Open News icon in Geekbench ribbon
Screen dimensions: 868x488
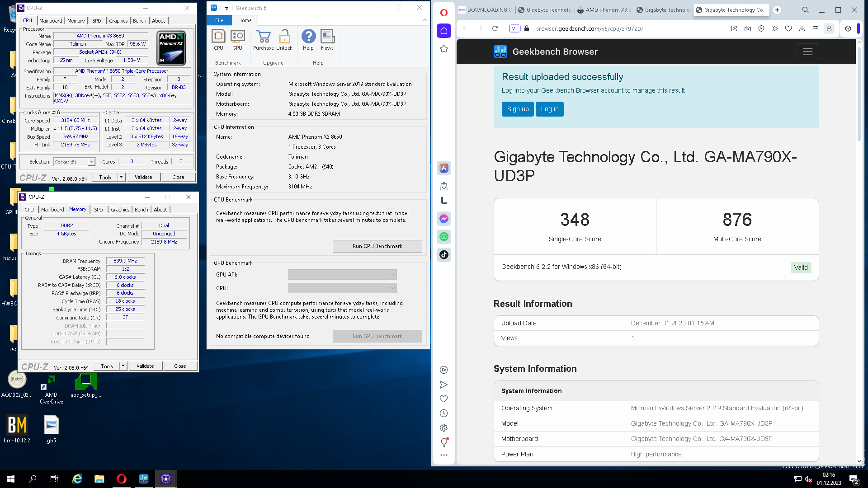327,40
